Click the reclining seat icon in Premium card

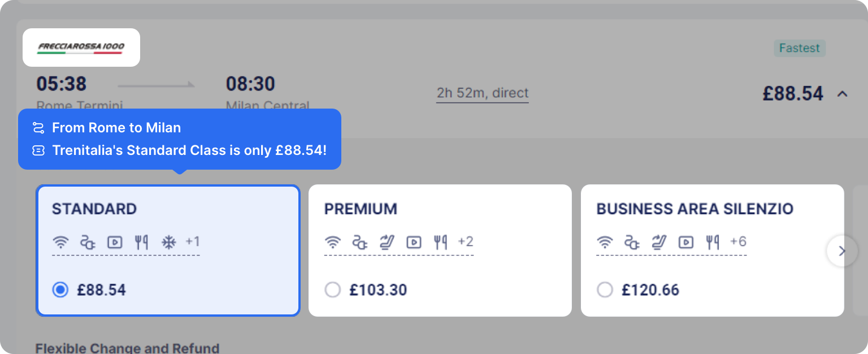tap(387, 243)
